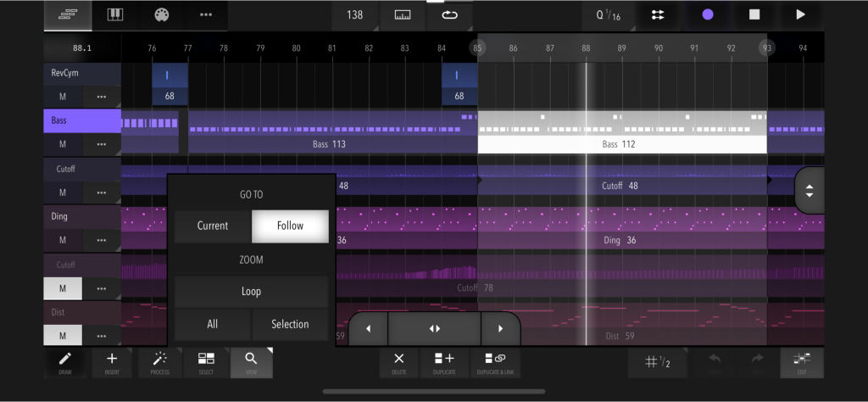Enable Follow in Go To panel

coord(290,226)
